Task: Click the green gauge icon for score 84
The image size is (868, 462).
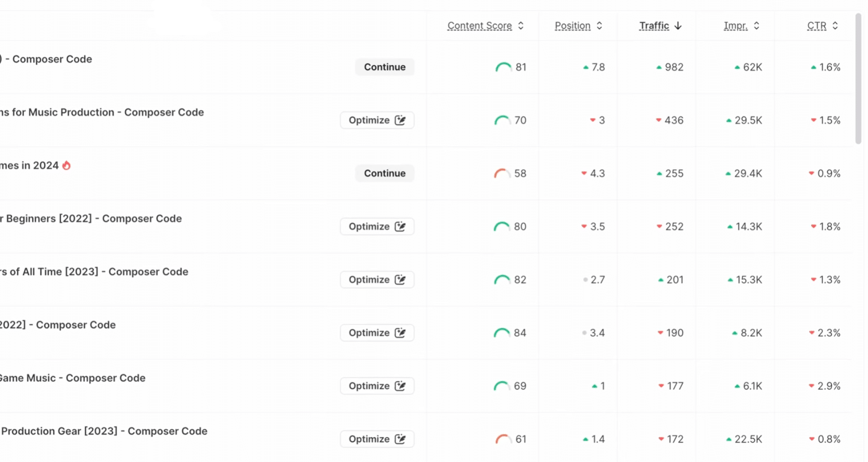Action: pyautogui.click(x=502, y=333)
